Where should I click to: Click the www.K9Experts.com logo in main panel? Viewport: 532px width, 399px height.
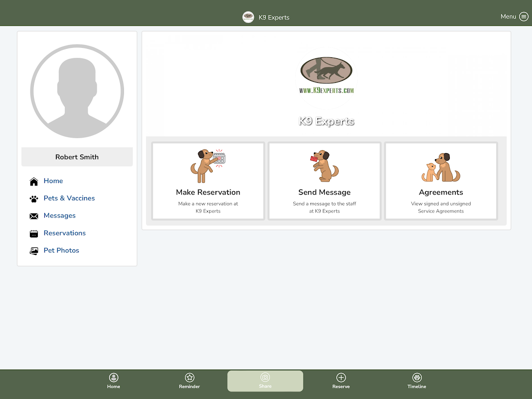pyautogui.click(x=326, y=75)
